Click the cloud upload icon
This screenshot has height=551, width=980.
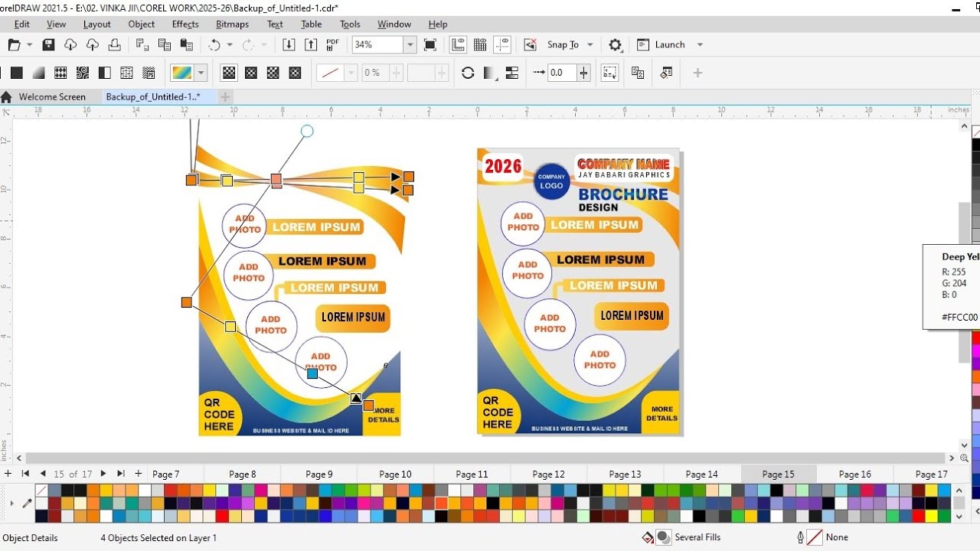(x=93, y=44)
